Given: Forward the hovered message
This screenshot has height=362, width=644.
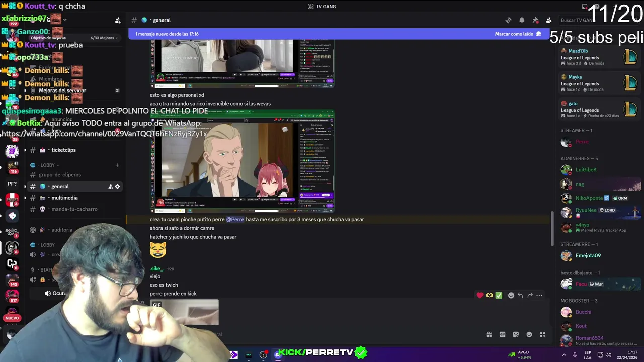Looking at the screenshot, I should coord(530,295).
